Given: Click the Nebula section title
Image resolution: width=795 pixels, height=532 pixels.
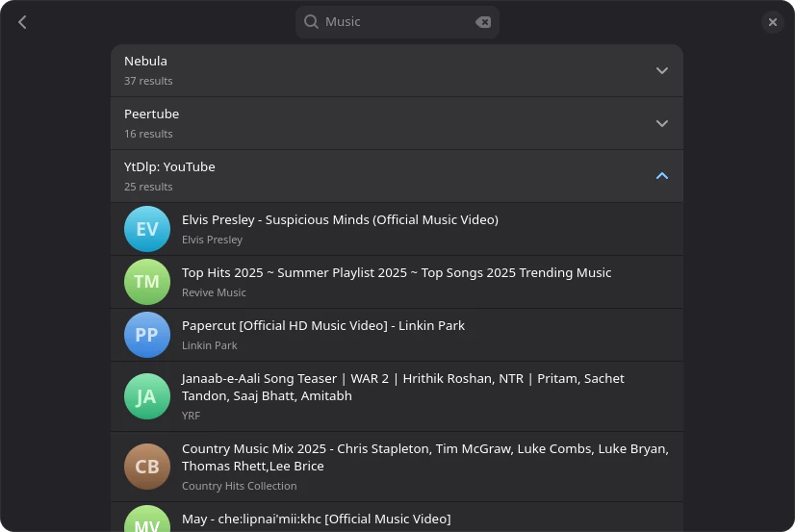Looking at the screenshot, I should [x=145, y=61].
